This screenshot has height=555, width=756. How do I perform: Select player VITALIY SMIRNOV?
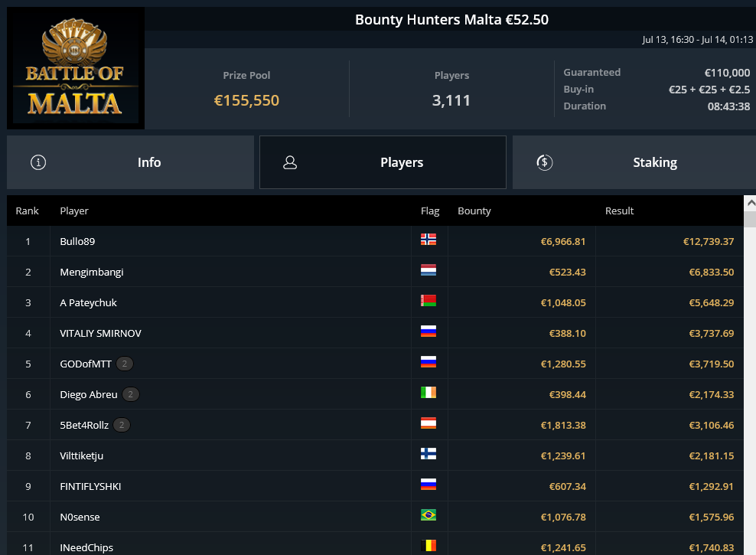(x=100, y=333)
